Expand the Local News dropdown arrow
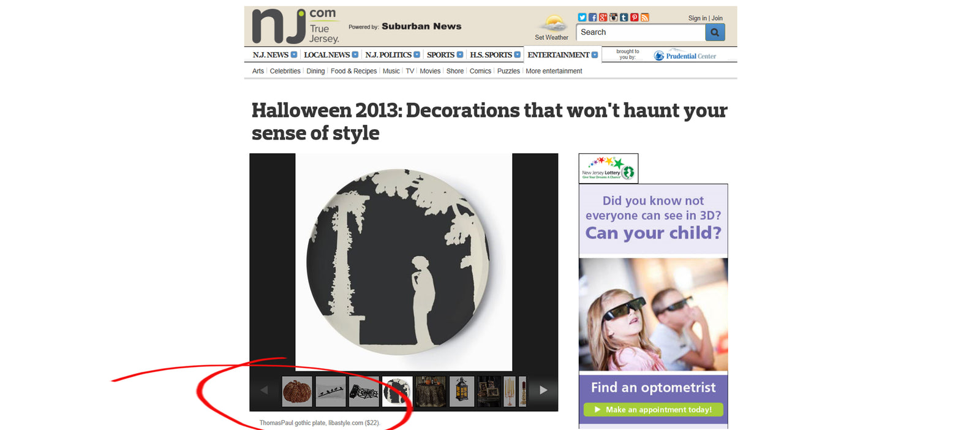The width and height of the screenshot is (980, 430). tap(355, 55)
